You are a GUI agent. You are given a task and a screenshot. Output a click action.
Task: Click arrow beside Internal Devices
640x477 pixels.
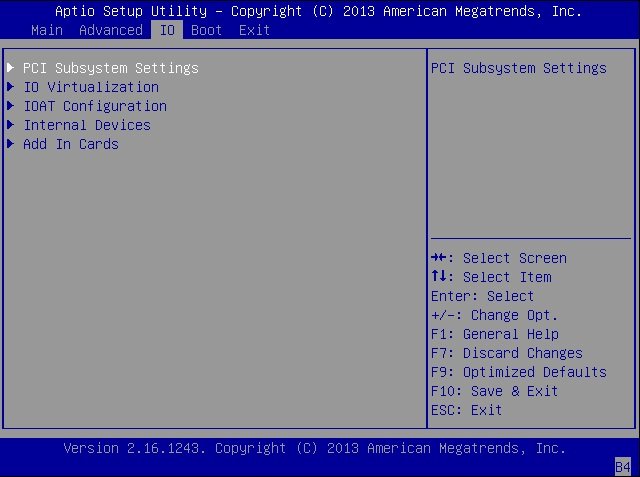coord(11,124)
